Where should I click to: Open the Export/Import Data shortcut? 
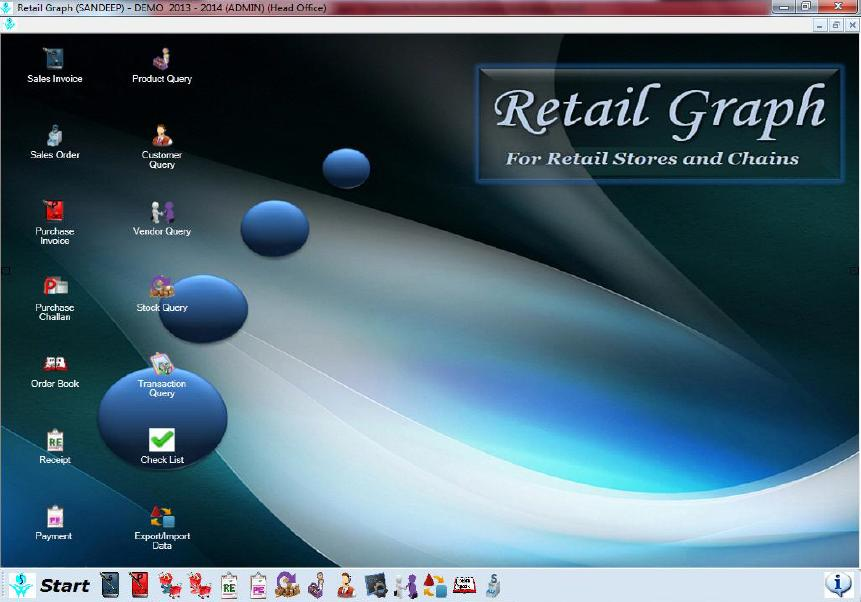(161, 527)
